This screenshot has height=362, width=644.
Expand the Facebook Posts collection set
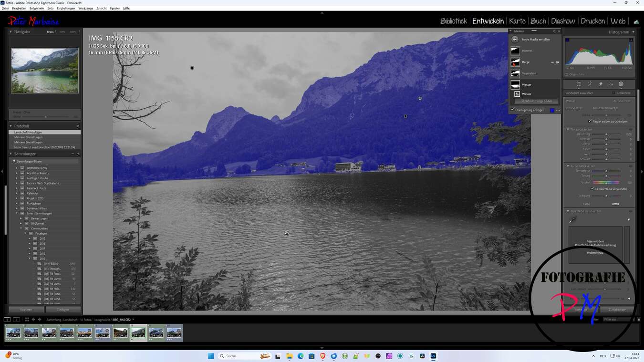tap(17, 188)
